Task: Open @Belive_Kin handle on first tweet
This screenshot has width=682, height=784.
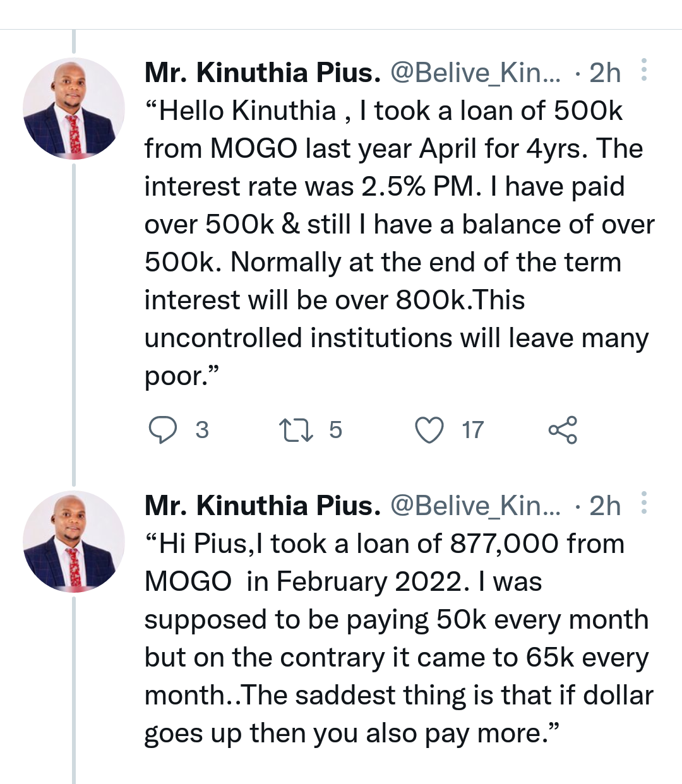Action: click(476, 73)
